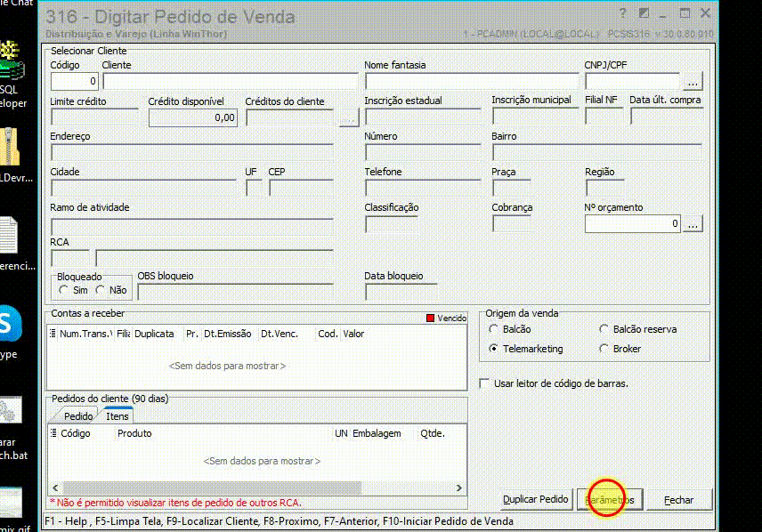
Task: Open the help question mark icon
Action: [623, 13]
